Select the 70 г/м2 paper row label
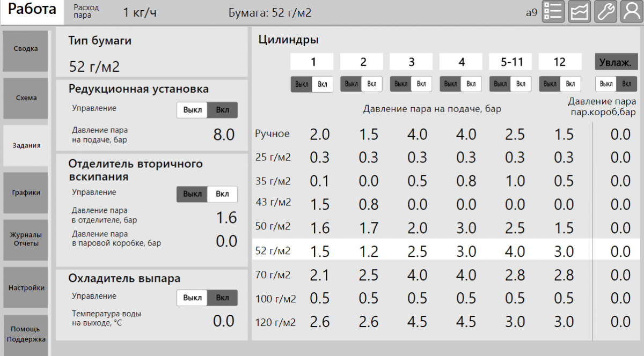 click(273, 276)
